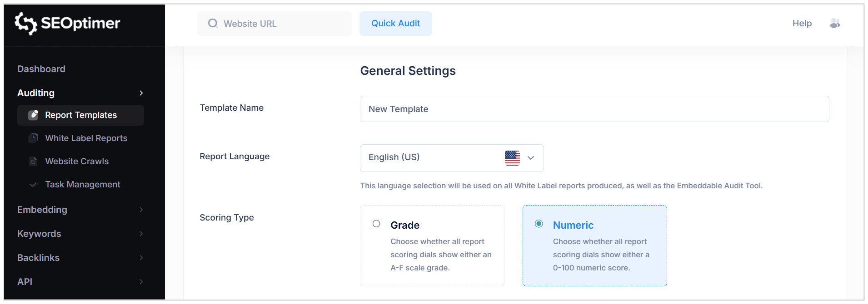
Task: Focus the Website URL input
Action: [x=274, y=24]
